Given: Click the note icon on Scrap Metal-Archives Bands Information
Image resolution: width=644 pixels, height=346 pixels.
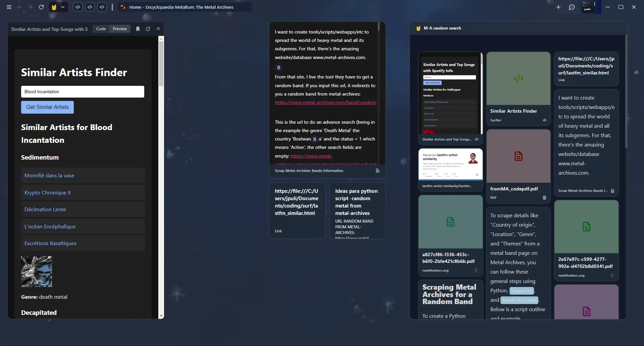Looking at the screenshot, I should click(x=377, y=171).
